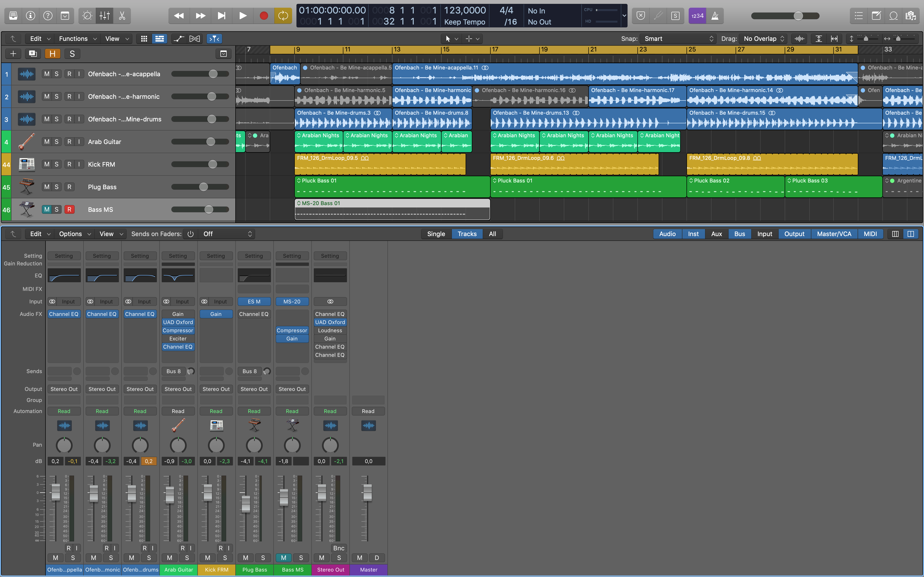Click Kick FRM track volume slider

click(212, 164)
